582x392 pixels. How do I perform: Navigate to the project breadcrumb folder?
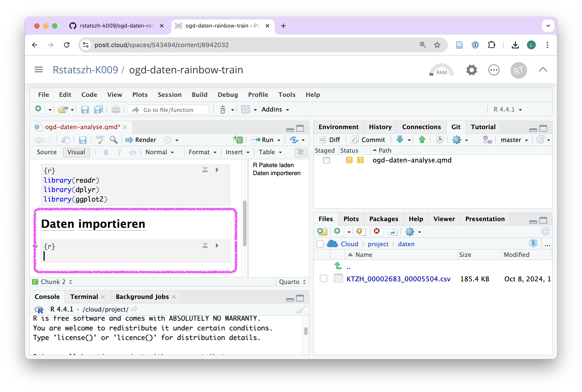coord(378,244)
